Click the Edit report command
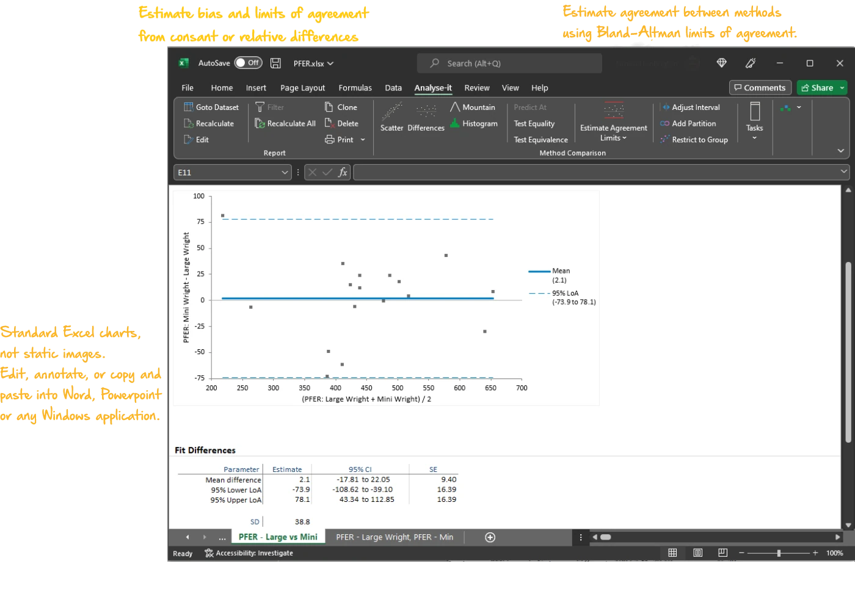This screenshot has height=616, width=855. point(196,140)
